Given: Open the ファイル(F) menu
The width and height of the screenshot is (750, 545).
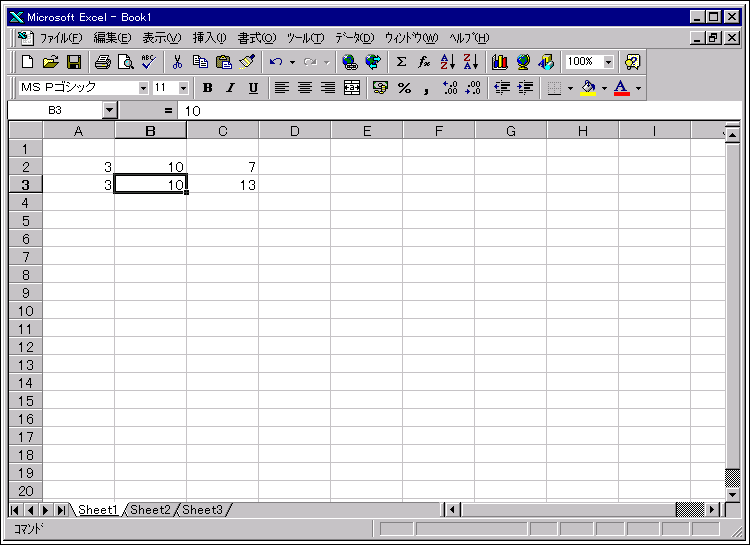Looking at the screenshot, I should click(61, 37).
